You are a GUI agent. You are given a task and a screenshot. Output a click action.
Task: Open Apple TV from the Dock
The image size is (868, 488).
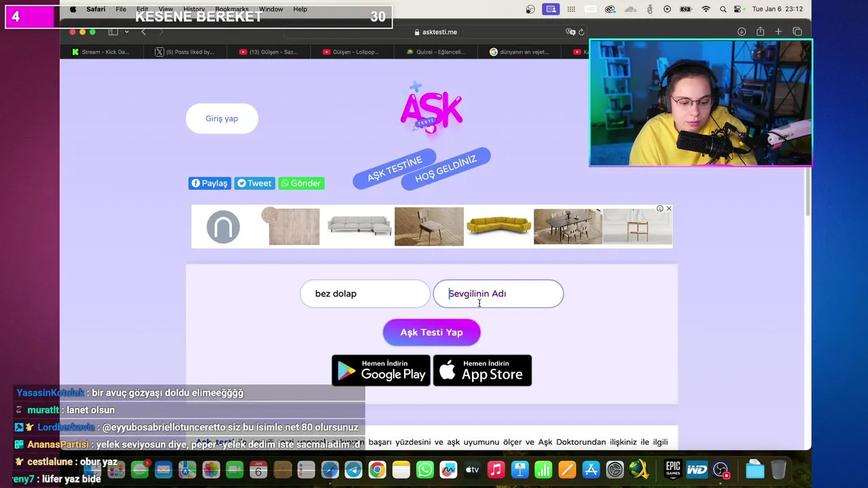pyautogui.click(x=472, y=470)
